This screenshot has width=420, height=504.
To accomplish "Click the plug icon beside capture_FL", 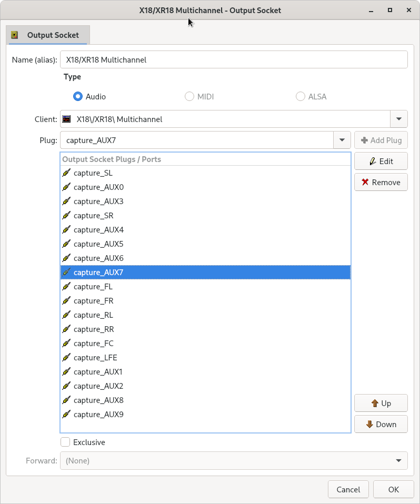I will point(66,286).
